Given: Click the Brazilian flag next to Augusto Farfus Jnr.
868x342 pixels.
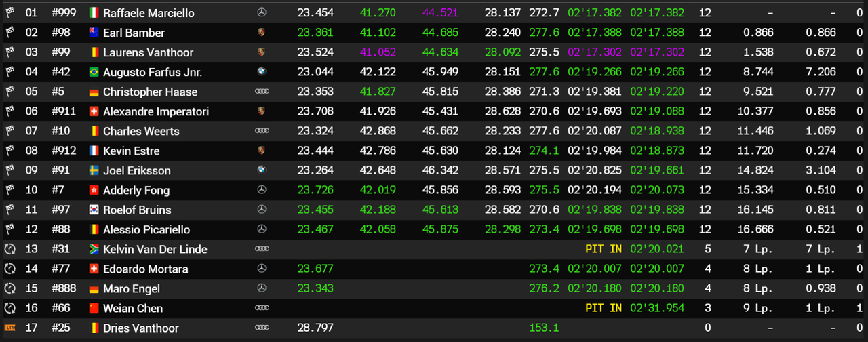Looking at the screenshot, I should (94, 72).
